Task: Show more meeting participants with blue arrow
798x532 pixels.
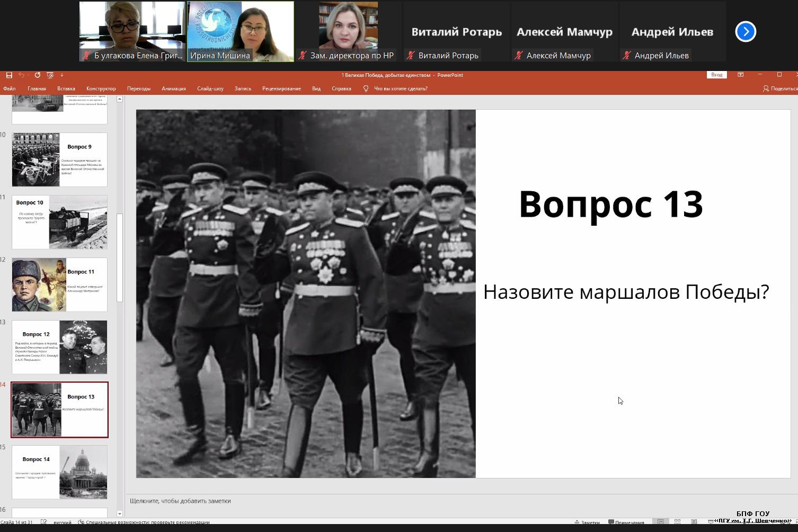Action: tap(746, 31)
